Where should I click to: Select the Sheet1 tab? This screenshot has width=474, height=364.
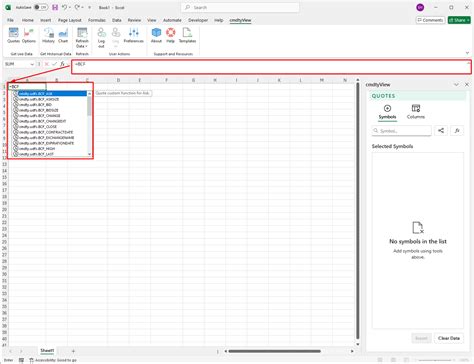tap(47, 351)
